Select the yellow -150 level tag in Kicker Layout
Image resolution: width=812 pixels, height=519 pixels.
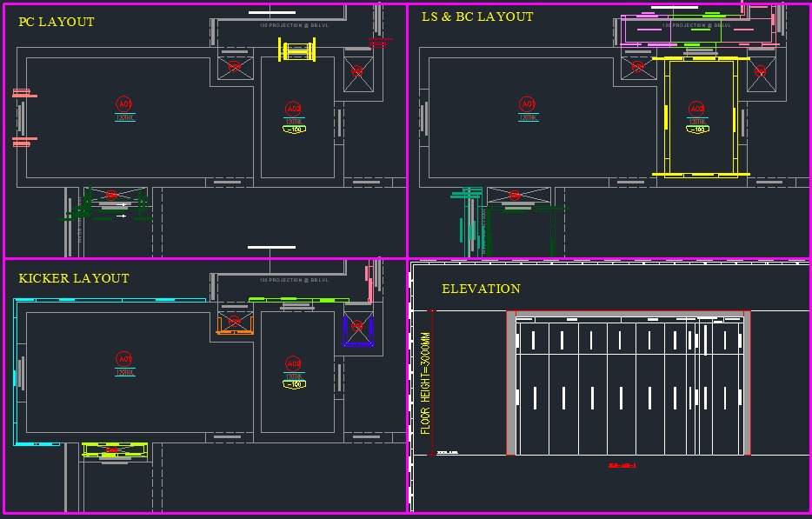click(x=294, y=383)
